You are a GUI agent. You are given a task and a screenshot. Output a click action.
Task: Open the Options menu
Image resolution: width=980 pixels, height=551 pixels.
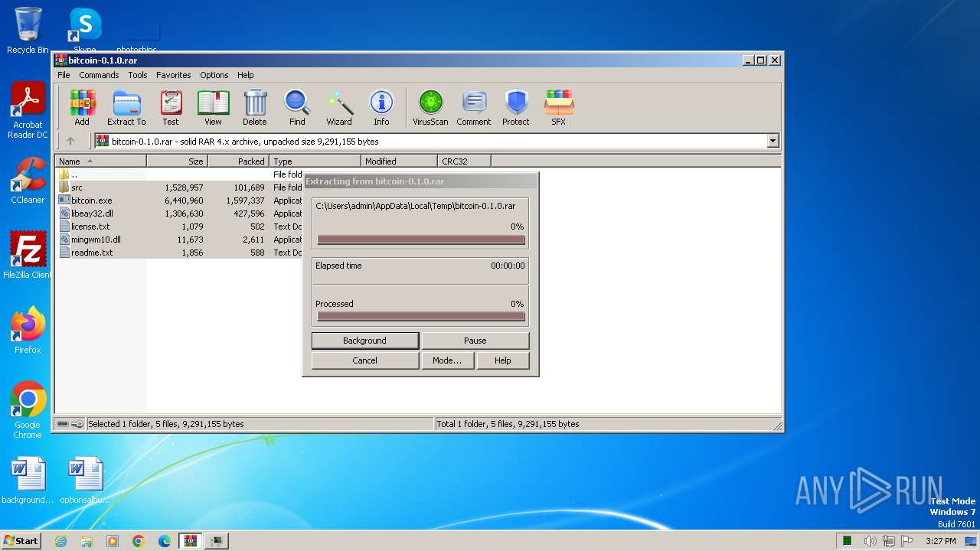(x=214, y=75)
